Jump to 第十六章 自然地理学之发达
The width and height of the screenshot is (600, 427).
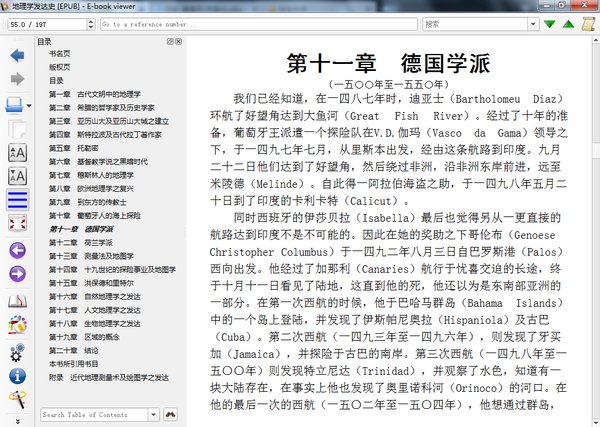pyautogui.click(x=95, y=297)
